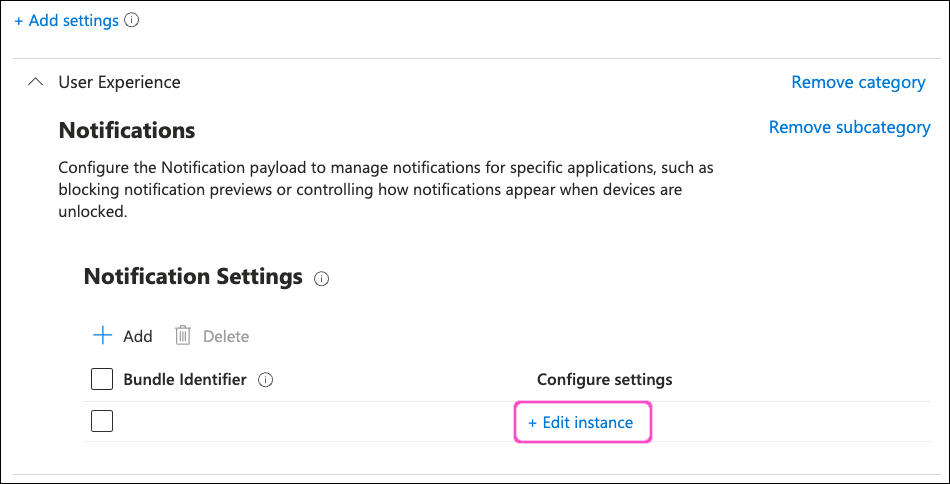Click the Notifications subcategory heading
Viewport: 950px width, 484px height.
[127, 130]
